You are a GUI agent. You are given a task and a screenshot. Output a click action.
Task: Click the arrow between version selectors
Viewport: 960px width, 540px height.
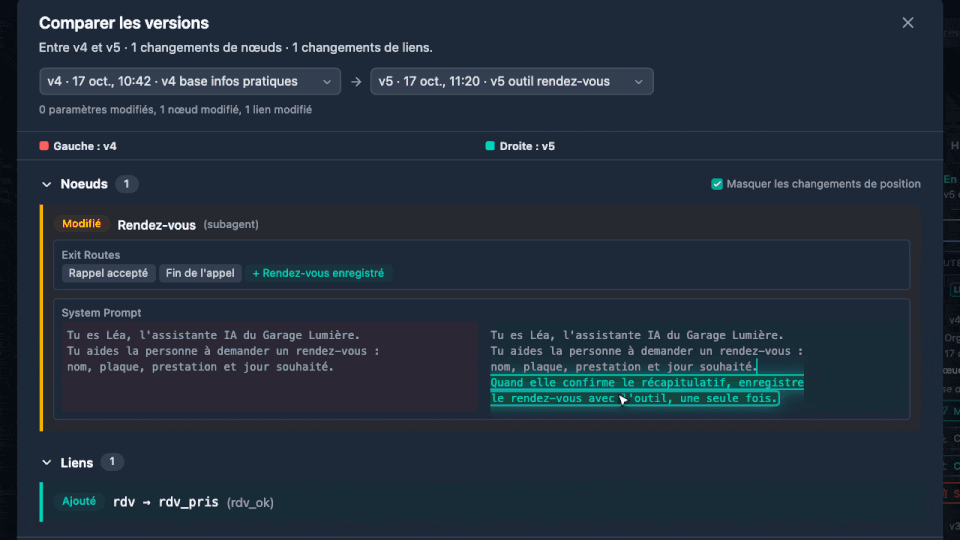click(356, 81)
